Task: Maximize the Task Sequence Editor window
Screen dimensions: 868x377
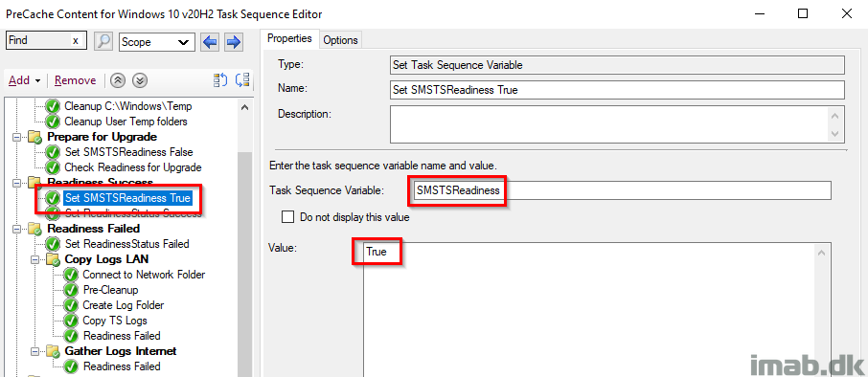Action: 803,13
